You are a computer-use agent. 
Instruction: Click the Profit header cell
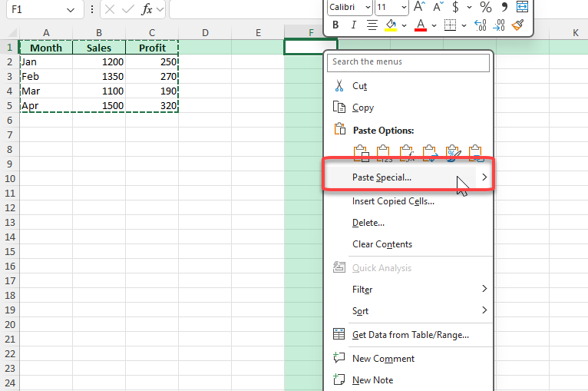point(152,48)
